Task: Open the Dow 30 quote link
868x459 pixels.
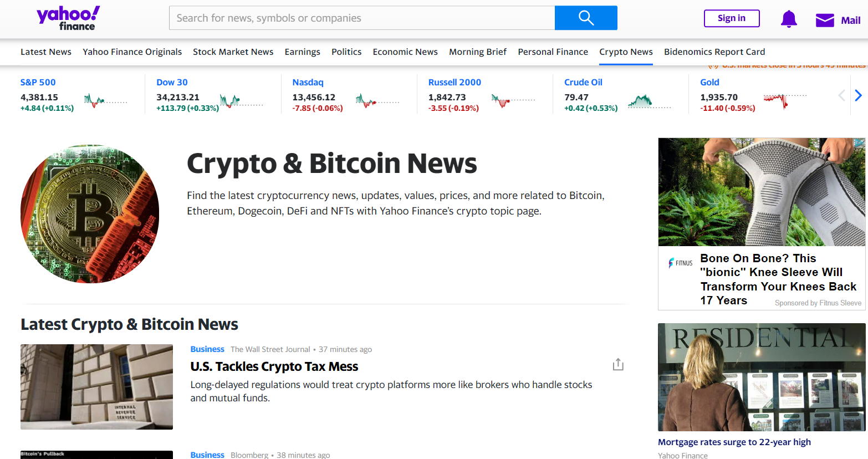Action: pyautogui.click(x=172, y=82)
